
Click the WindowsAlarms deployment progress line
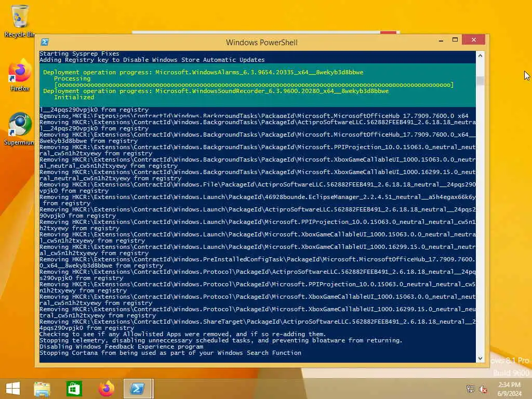203,72
